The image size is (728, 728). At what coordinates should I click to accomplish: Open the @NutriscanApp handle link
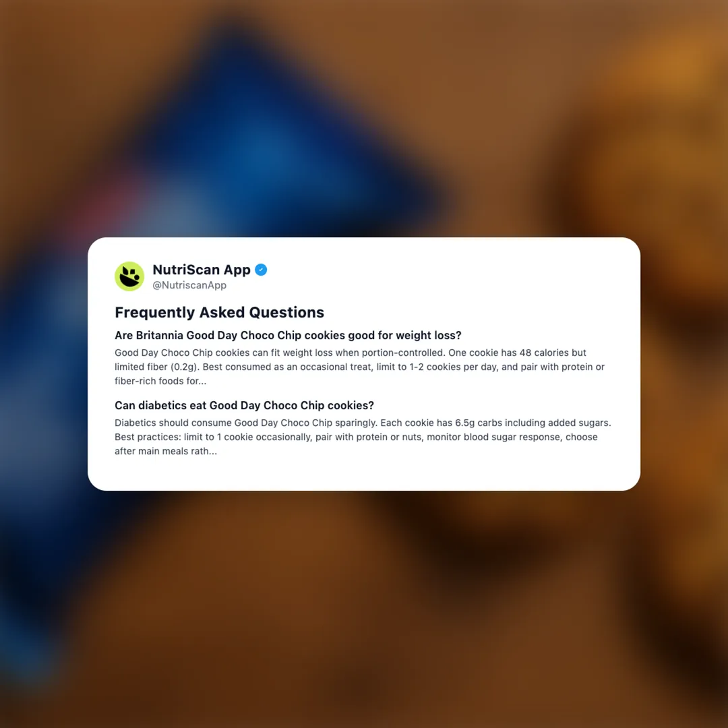189,285
